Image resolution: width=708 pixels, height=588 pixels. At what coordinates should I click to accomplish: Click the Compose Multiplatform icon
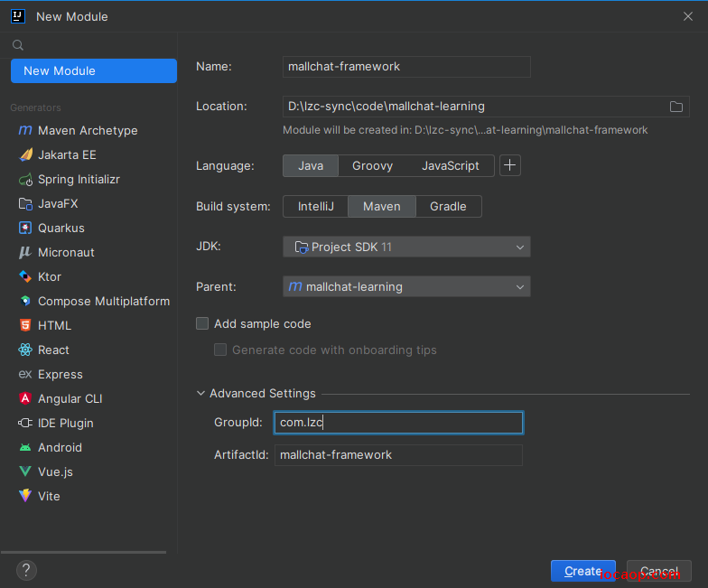pyautogui.click(x=25, y=302)
